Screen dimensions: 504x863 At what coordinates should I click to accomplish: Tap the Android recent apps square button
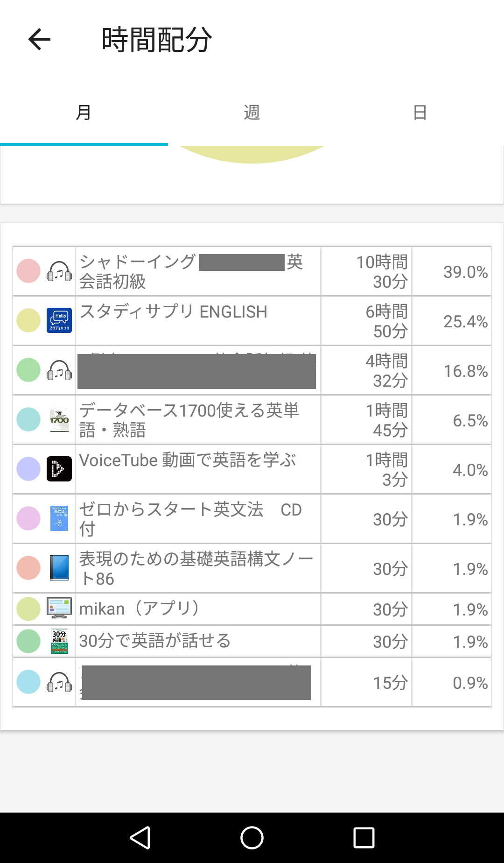[364, 838]
